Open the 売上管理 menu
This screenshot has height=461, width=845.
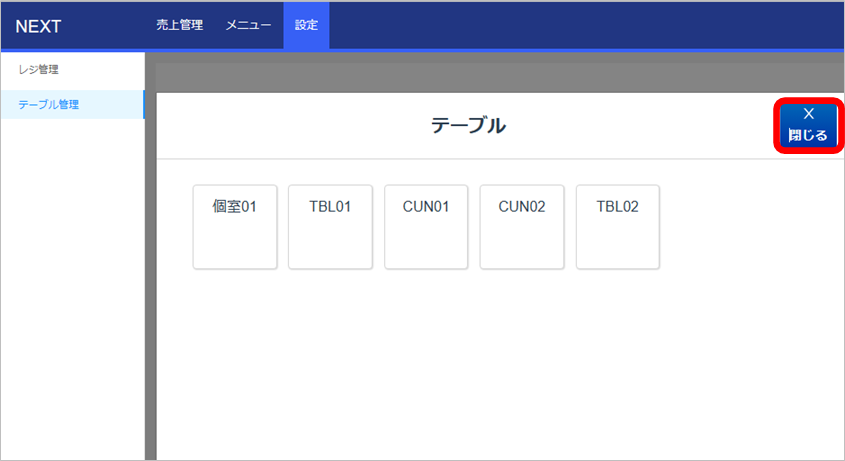click(x=180, y=25)
